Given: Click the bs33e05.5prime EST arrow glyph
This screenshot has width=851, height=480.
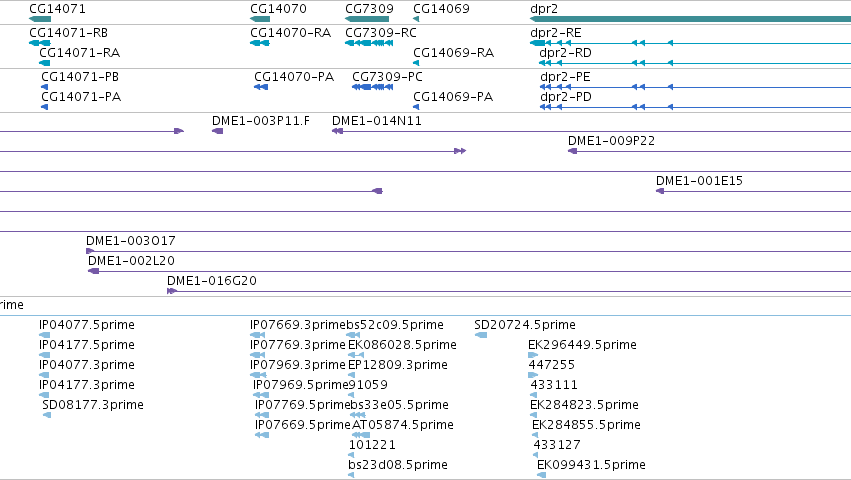Looking at the screenshot, I should 358,415.
